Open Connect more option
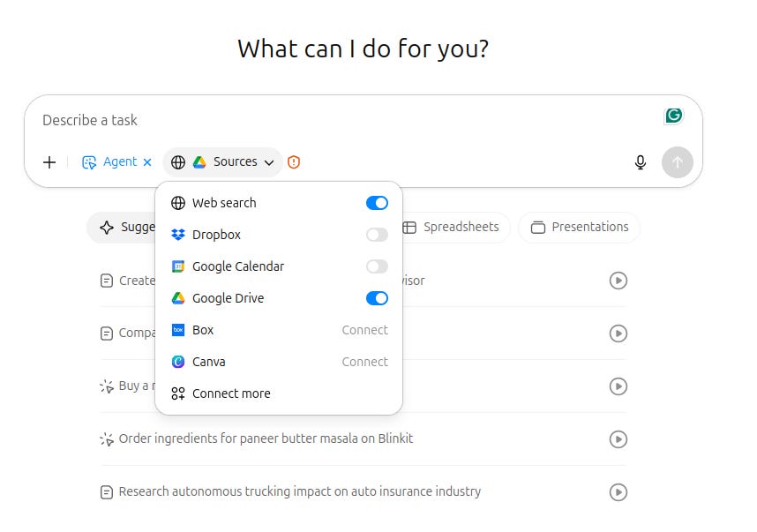The image size is (757, 532). [279, 394]
